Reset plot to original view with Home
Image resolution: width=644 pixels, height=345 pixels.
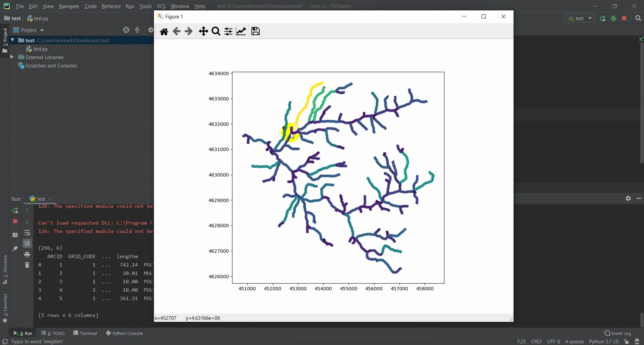pyautogui.click(x=164, y=31)
